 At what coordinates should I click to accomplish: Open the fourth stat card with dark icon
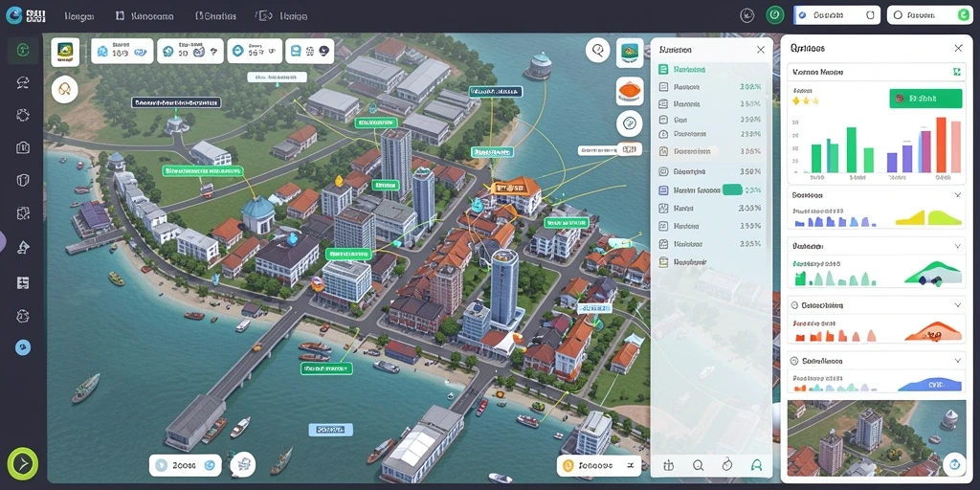(310, 52)
